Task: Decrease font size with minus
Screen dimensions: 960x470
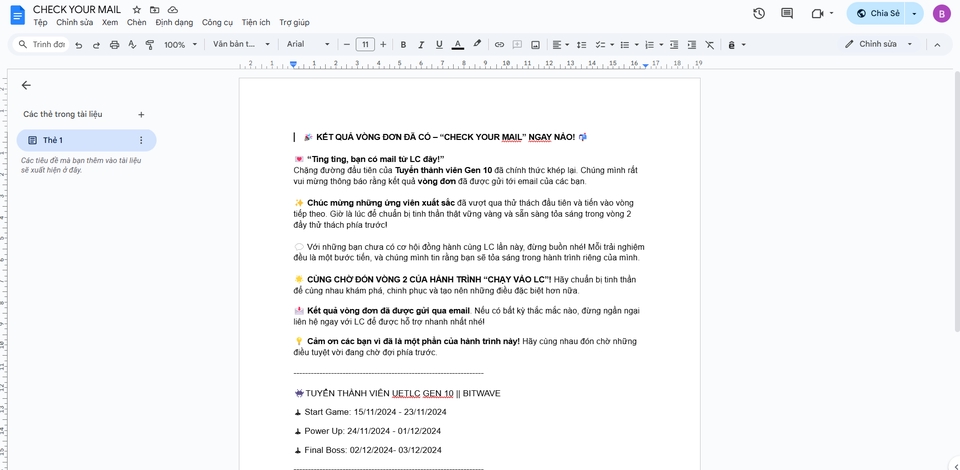Action: [347, 45]
